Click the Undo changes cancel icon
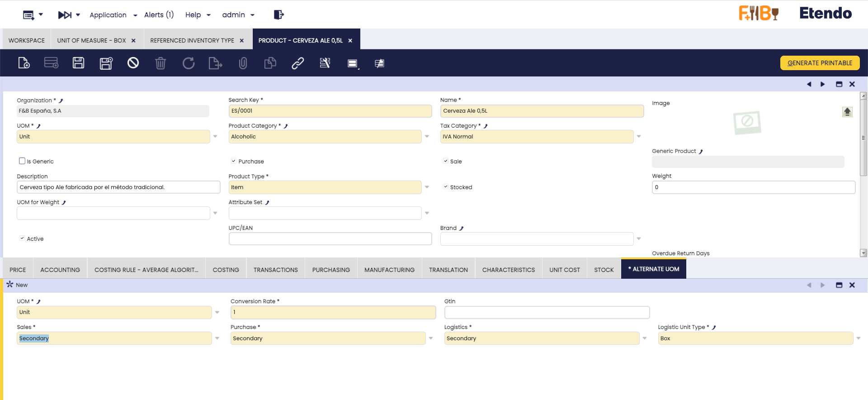The image size is (868, 400). click(x=133, y=63)
